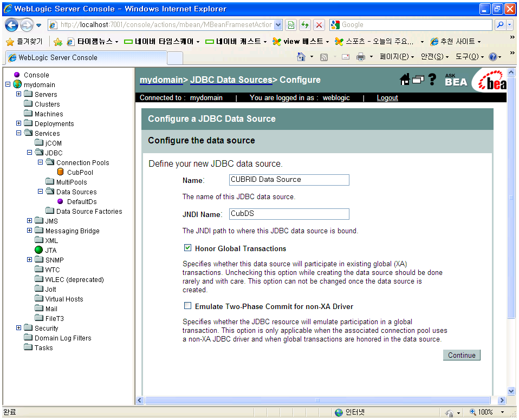The height and width of the screenshot is (420, 519).
Task: Open the 추천 사이트 favorites item
Action: [456, 41]
